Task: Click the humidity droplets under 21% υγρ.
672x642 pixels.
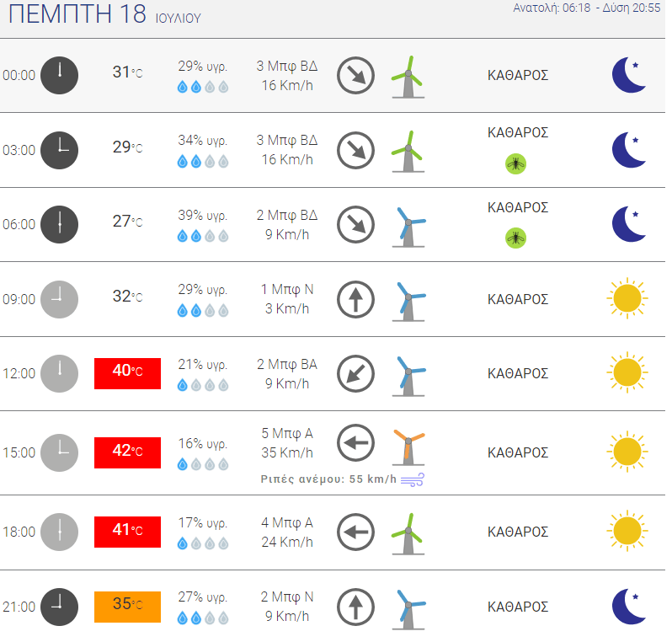Action: [x=203, y=386]
